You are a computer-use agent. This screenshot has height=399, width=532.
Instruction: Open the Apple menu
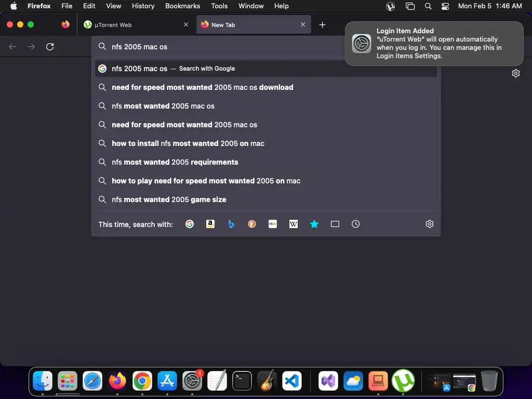(13, 6)
